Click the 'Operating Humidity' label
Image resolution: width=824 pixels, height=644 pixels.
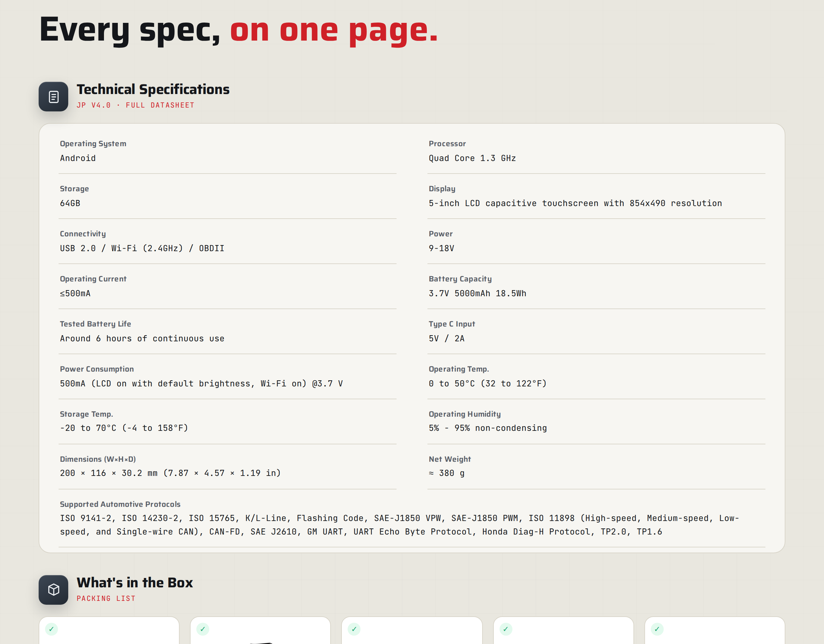[x=464, y=414]
